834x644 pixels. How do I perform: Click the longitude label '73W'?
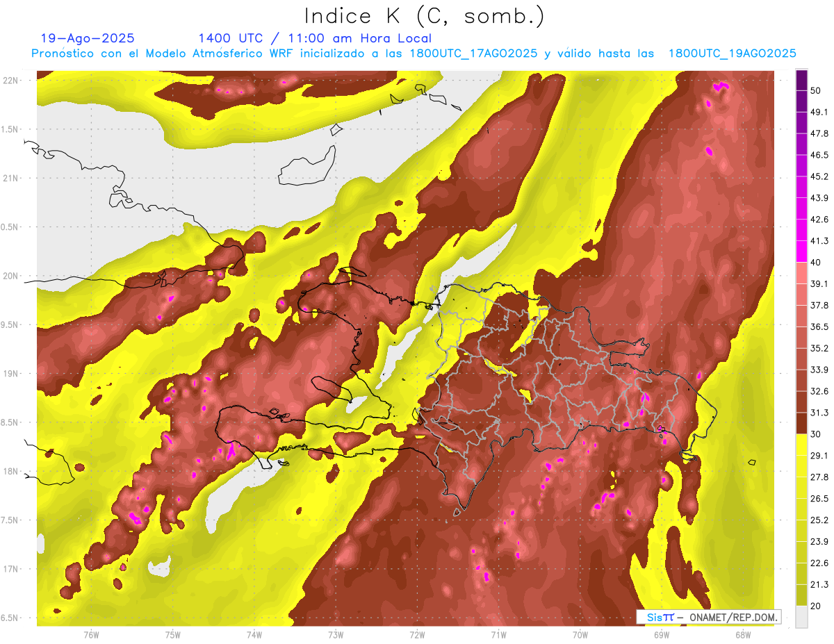pyautogui.click(x=336, y=634)
